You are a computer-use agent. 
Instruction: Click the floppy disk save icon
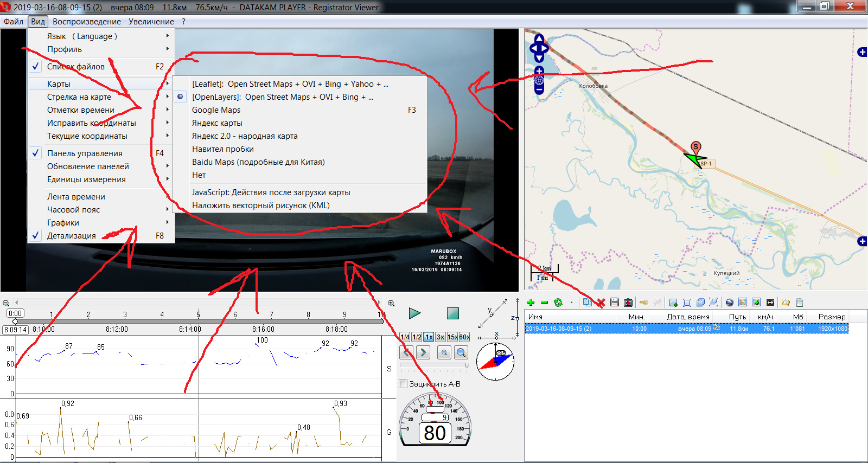pyautogui.click(x=615, y=303)
